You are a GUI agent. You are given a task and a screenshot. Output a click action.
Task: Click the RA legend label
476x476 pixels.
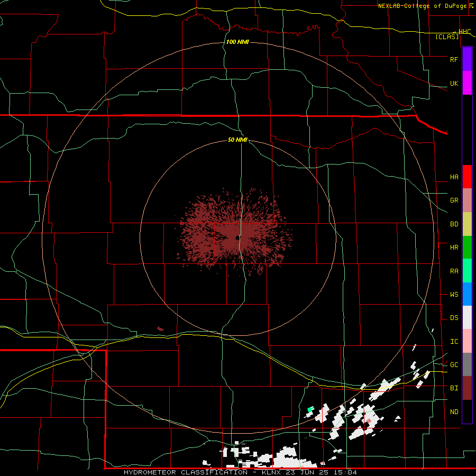(x=454, y=271)
